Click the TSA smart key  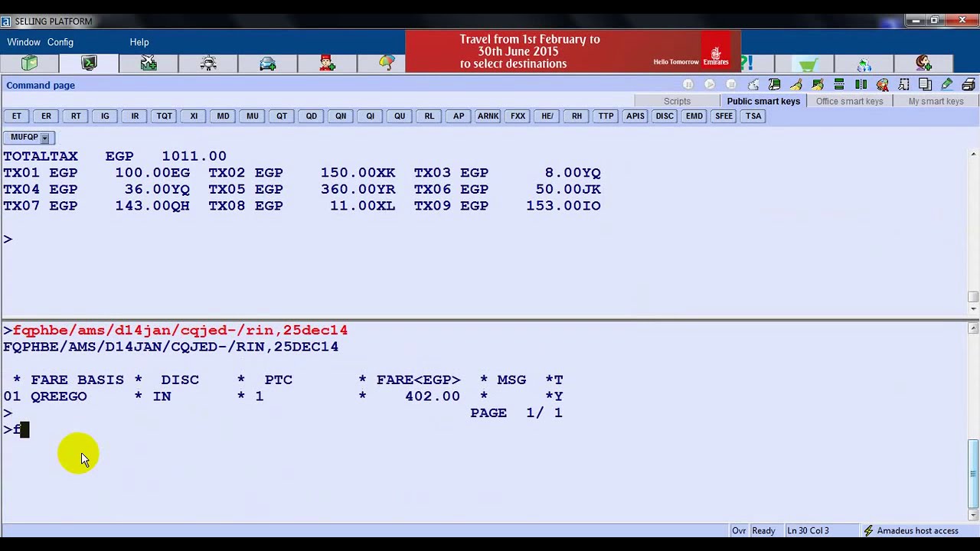tap(753, 116)
